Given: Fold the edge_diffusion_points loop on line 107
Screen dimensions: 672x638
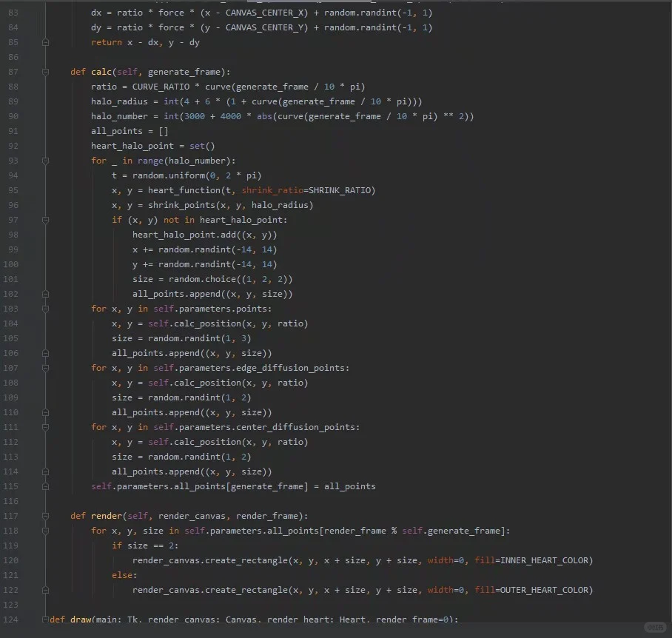Looking at the screenshot, I should tap(45, 368).
